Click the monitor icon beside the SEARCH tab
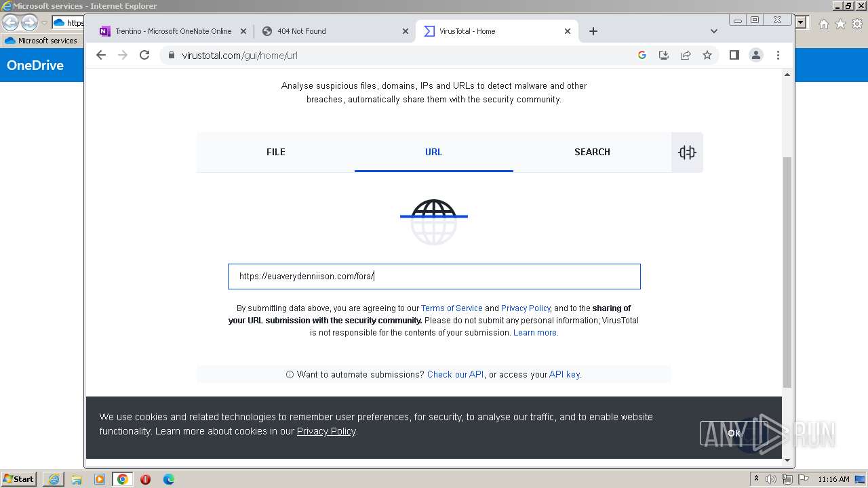 [687, 152]
